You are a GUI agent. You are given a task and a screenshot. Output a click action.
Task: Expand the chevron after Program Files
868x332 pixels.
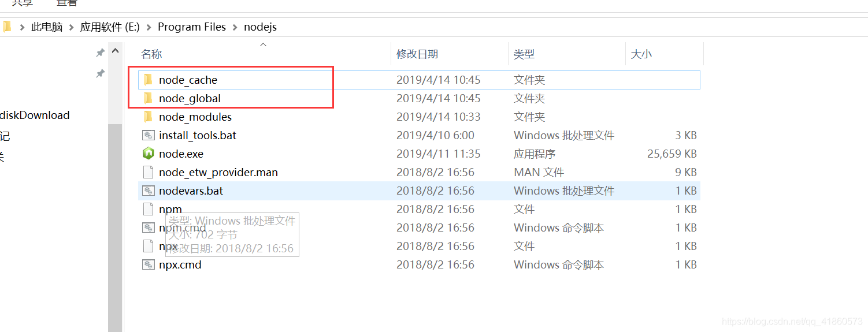tap(235, 27)
